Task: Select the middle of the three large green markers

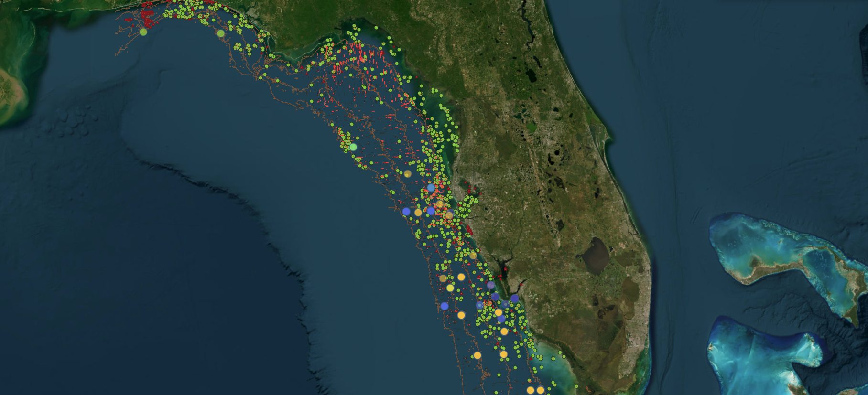Action: click(x=221, y=33)
